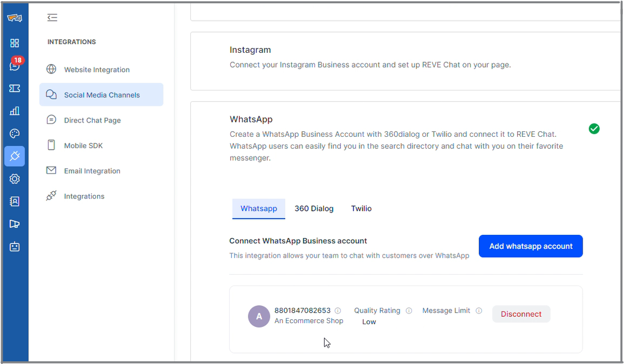Select the plug integrations sidebar icon
This screenshot has width=624, height=364.
coord(15,156)
